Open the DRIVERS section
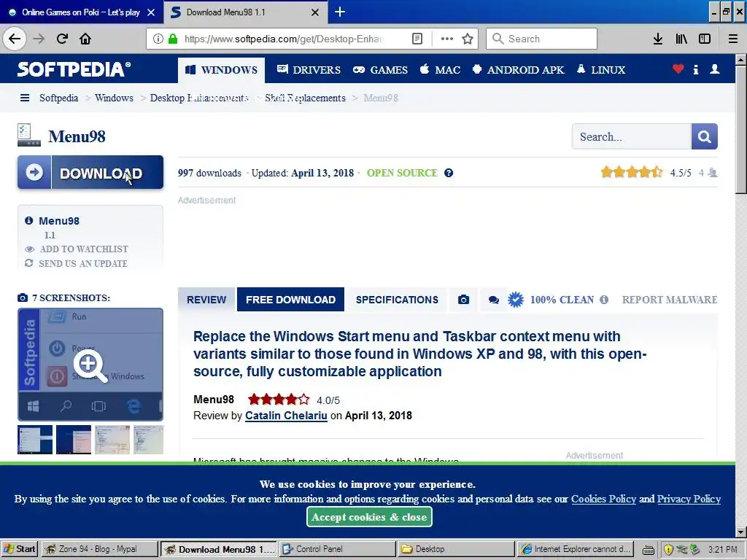This screenshot has width=747, height=560. [x=309, y=70]
